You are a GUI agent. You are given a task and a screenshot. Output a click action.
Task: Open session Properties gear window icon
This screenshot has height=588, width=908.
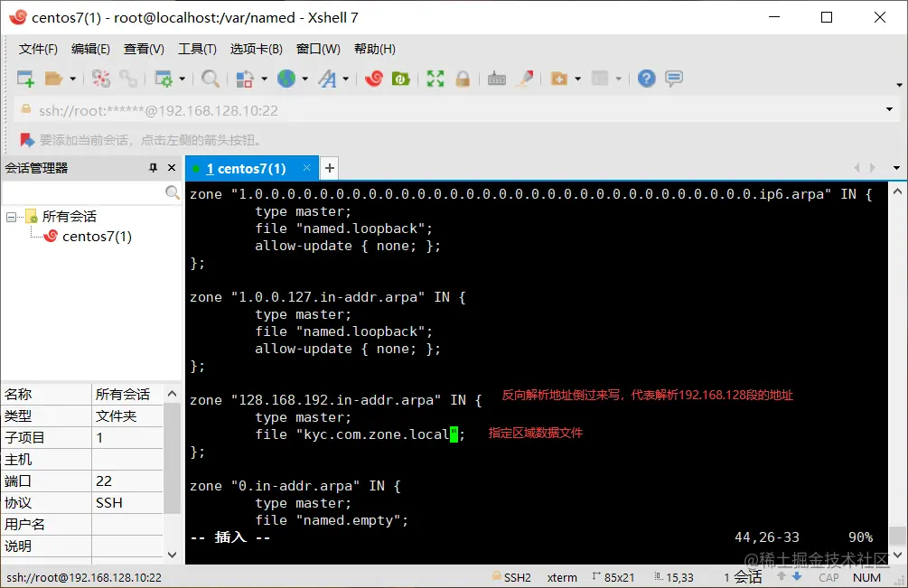(x=164, y=79)
